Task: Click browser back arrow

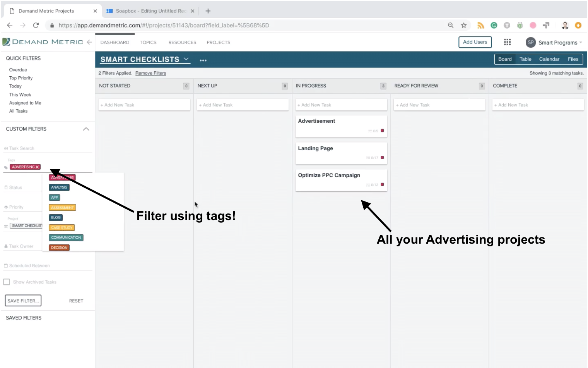Action: [10, 25]
